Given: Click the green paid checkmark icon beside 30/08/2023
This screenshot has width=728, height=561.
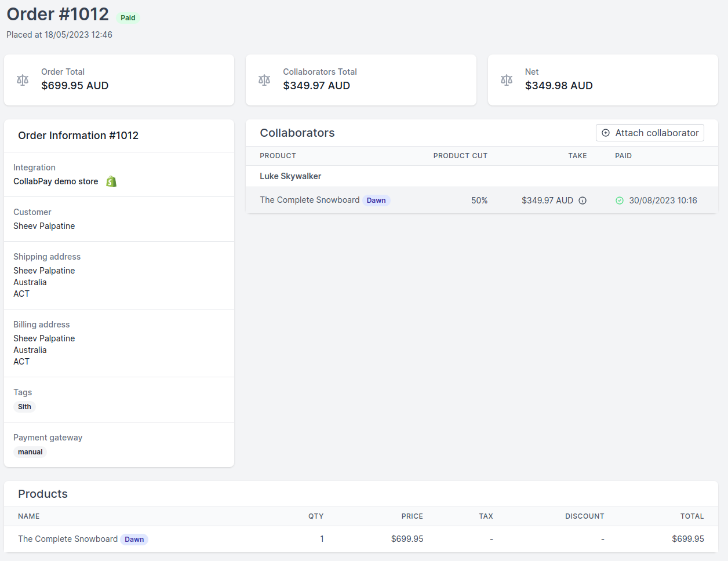Looking at the screenshot, I should coord(620,201).
